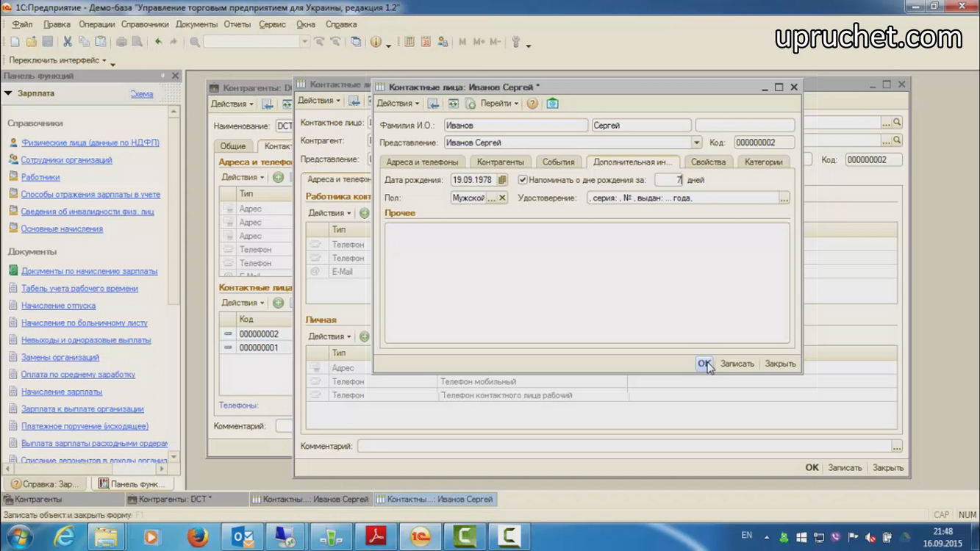Open ellipsis button of Удостоверение field
The width and height of the screenshot is (980, 551).
784,198
